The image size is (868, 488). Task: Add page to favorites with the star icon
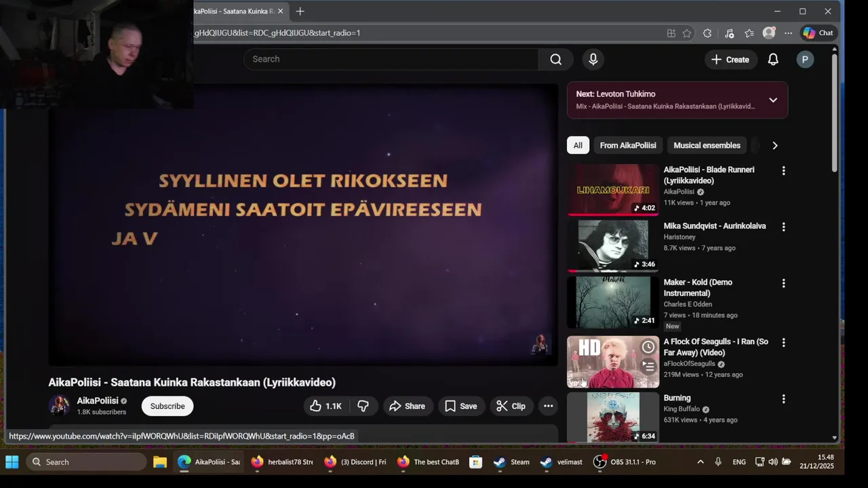(x=687, y=33)
